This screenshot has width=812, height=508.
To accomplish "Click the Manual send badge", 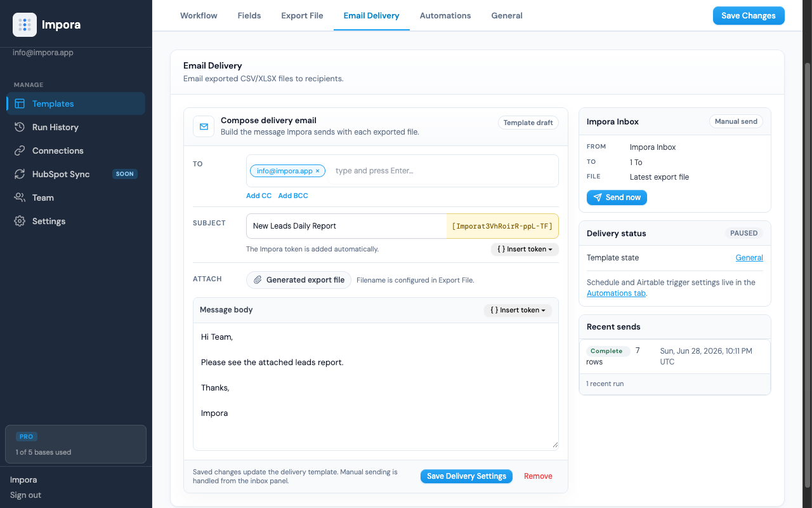I will coord(736,121).
